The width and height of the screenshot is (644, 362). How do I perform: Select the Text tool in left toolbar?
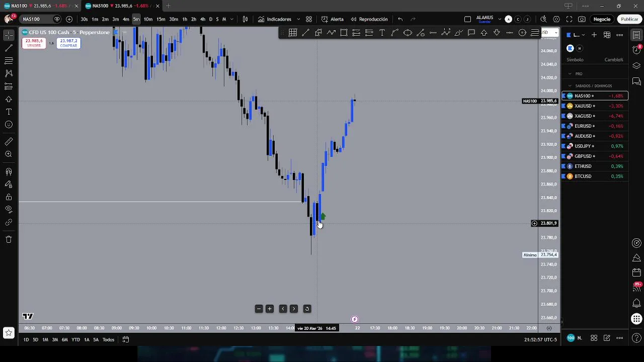9,112
